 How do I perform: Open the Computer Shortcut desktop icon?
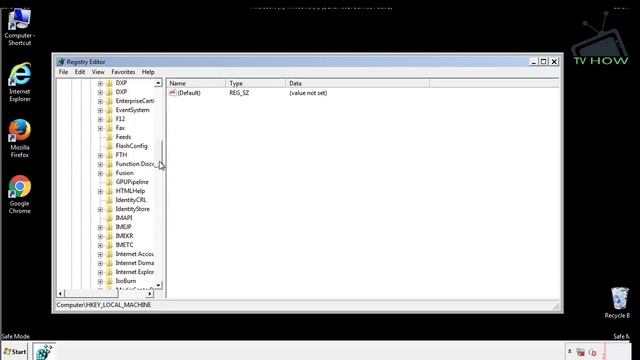pos(19,27)
